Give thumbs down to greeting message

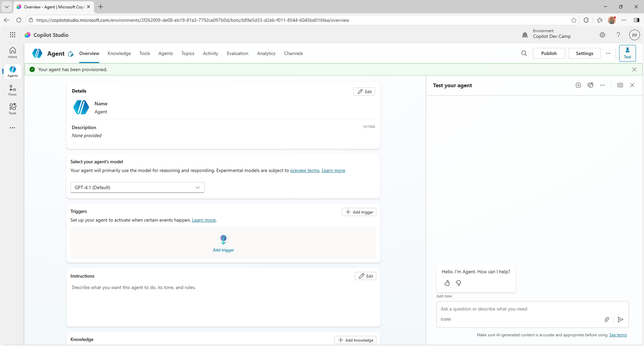pyautogui.click(x=458, y=283)
